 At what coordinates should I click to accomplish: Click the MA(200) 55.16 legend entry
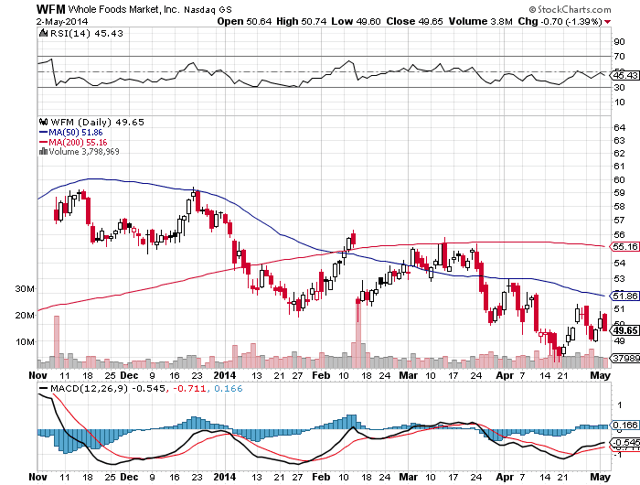click(x=73, y=142)
